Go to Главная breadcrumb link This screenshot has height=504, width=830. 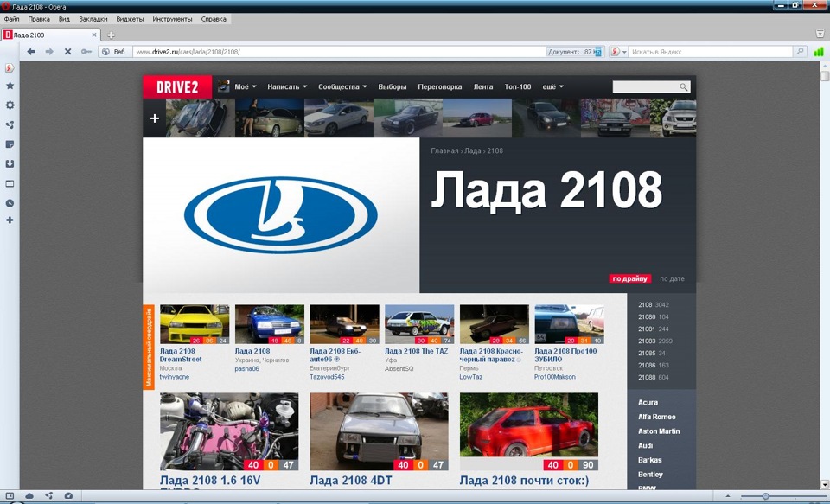coord(444,151)
